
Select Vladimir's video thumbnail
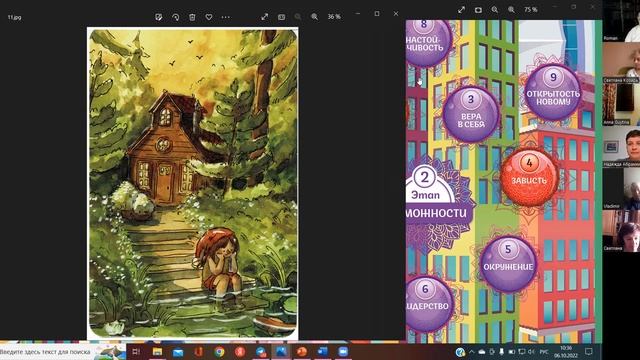[x=621, y=189]
